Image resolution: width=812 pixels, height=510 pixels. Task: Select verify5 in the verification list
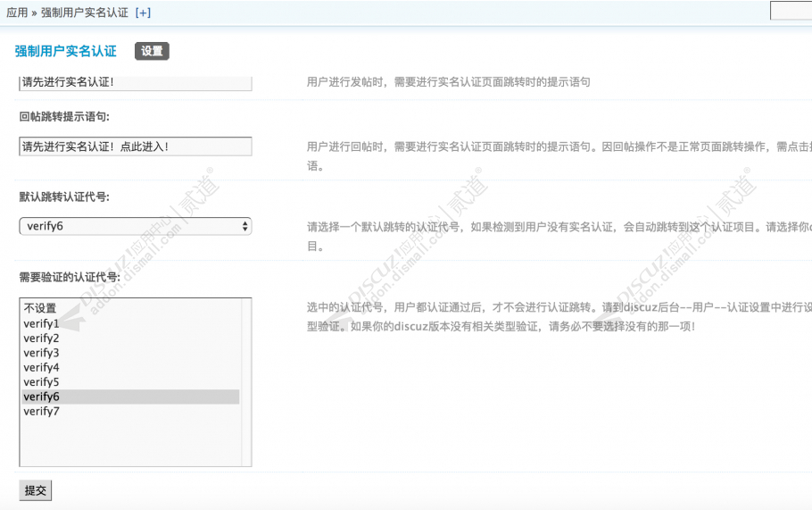(x=131, y=381)
